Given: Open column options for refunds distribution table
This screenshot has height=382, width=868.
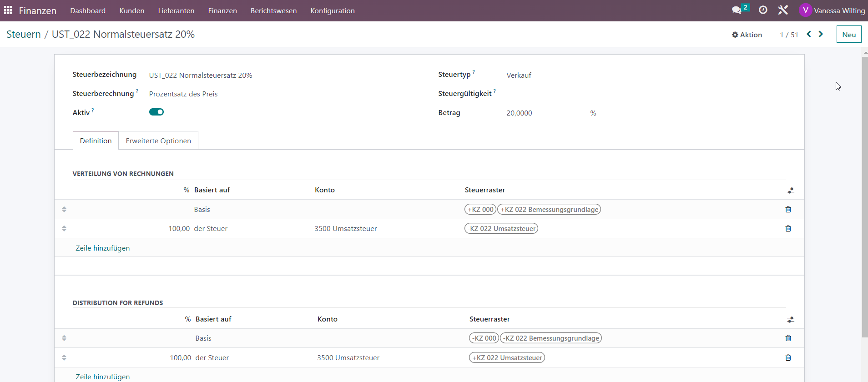Looking at the screenshot, I should click(x=791, y=320).
